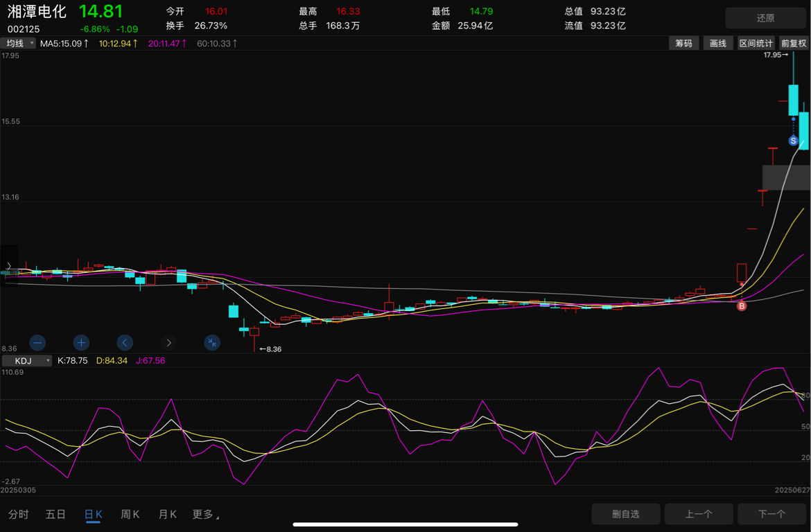This screenshot has width=811, height=532.
Task: Click 删自选 to remove from watchlist
Action: tap(626, 514)
